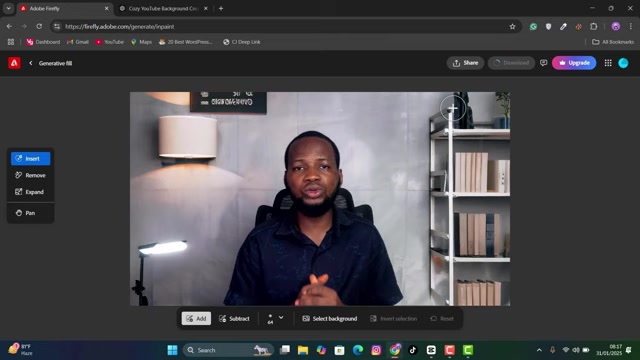Open the bookmarks apps grid
Viewport: 640px width, 360px height.
11,42
